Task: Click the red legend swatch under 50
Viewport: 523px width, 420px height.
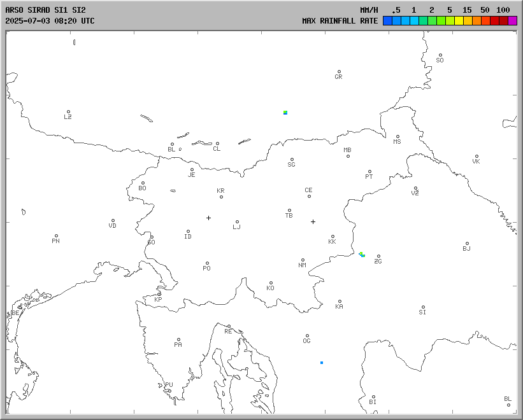Action: [494, 21]
